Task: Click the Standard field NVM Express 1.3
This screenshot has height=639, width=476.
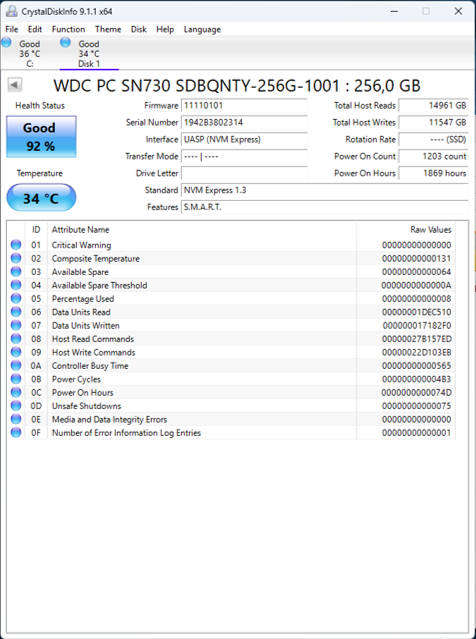Action: point(324,190)
